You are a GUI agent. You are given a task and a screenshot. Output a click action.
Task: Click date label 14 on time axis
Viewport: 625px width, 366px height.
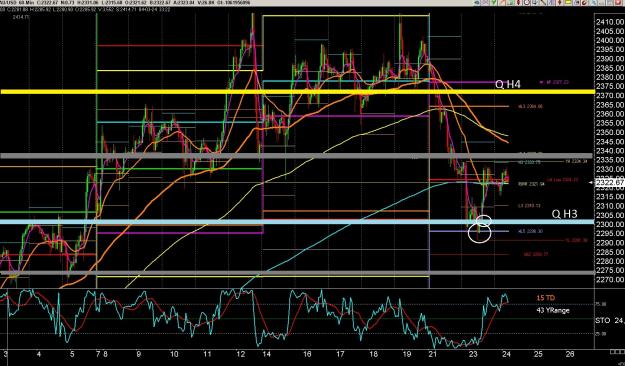267,354
